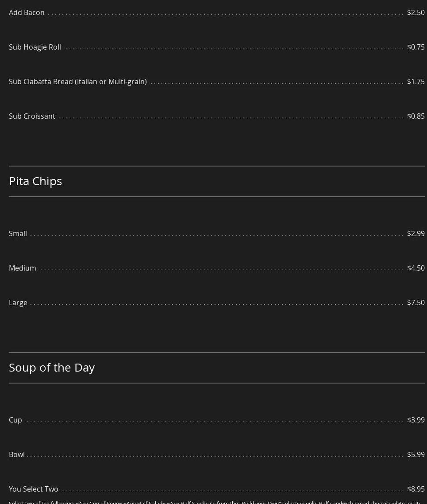Choose the Small pita chips item
Image resolution: width=427 pixels, height=504 pixels.
coord(18,233)
